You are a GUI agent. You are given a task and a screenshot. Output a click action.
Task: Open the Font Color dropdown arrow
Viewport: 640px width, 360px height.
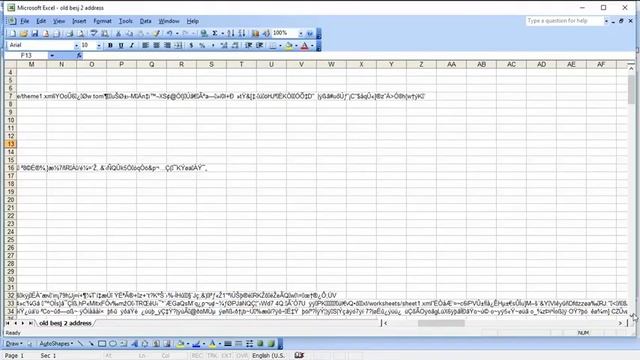click(312, 46)
